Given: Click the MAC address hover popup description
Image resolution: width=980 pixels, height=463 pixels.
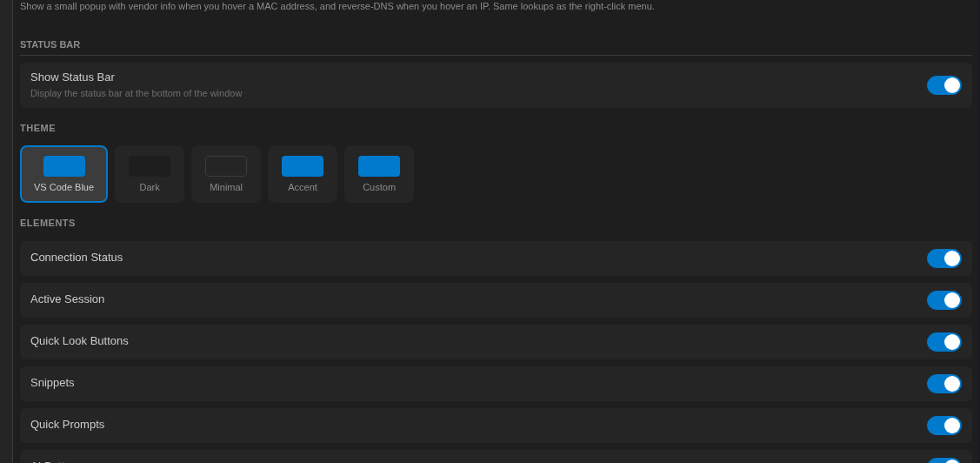Looking at the screenshot, I should click(337, 6).
